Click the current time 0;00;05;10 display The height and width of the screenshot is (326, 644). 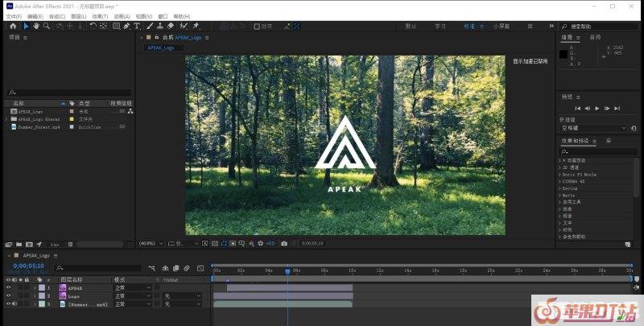[x=28, y=266]
